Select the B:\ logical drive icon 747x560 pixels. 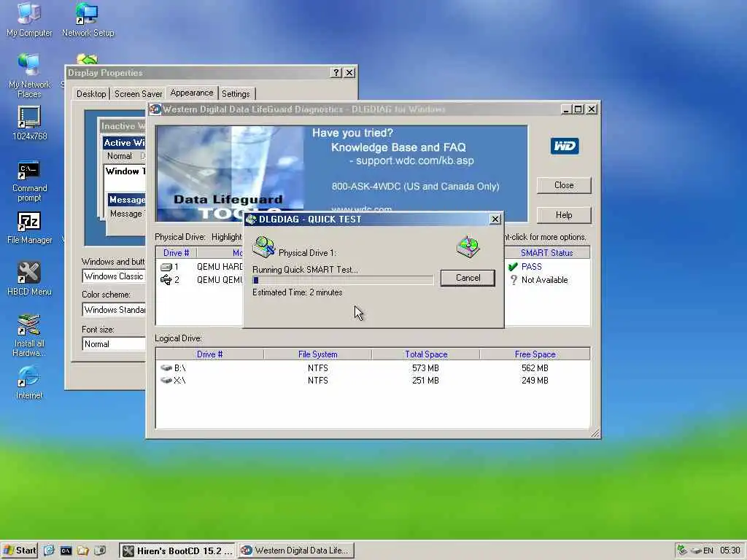(166, 368)
